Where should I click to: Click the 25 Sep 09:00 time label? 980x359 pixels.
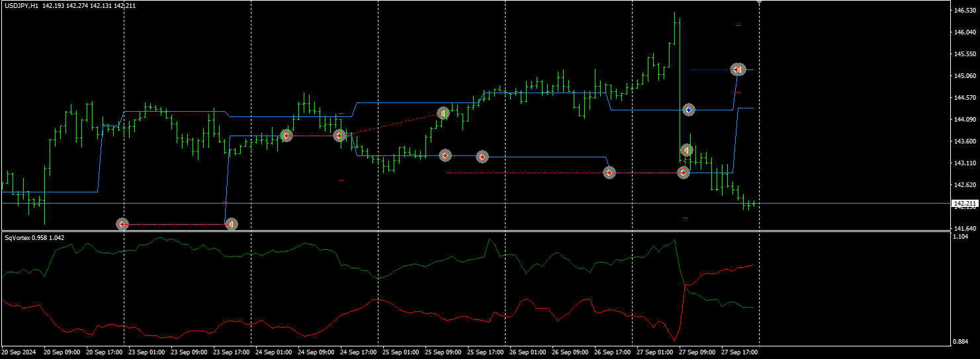tap(443, 352)
